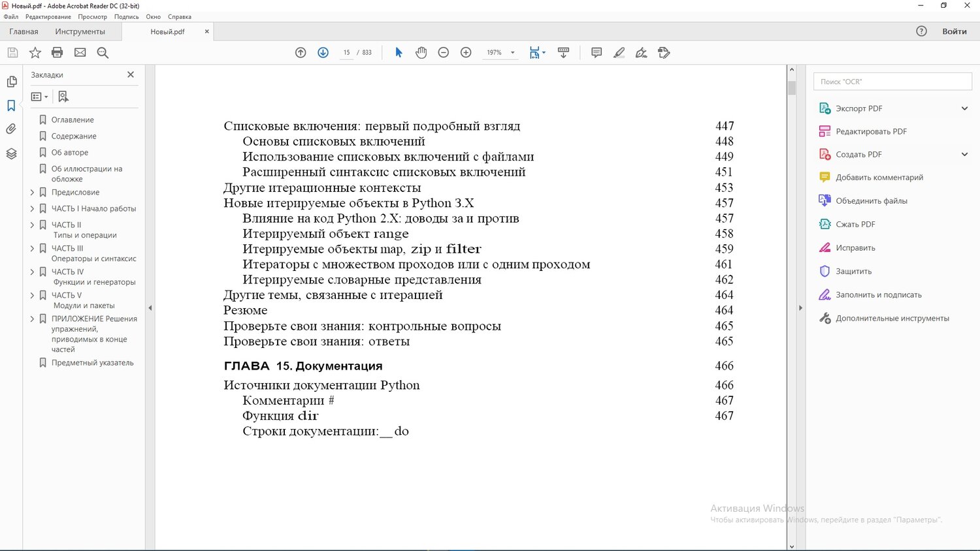Image resolution: width=980 pixels, height=551 pixels.
Task: Click the Поиск "OCR" search field
Action: [x=893, y=82]
